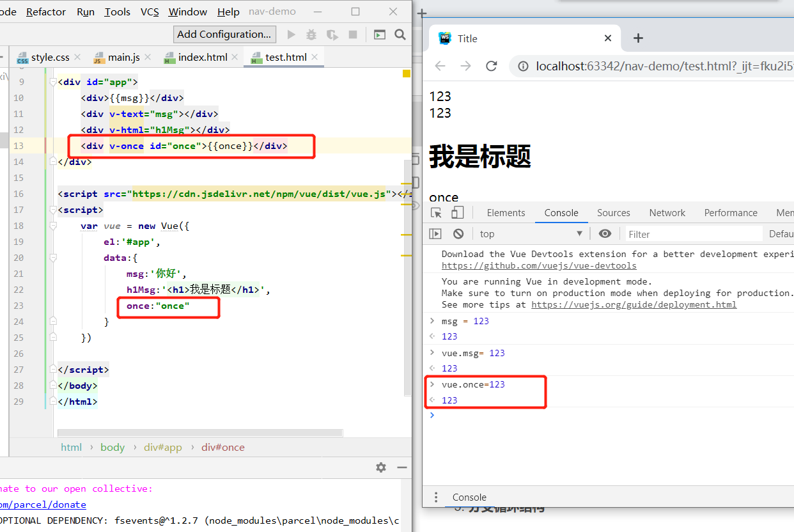Click the Run configuration play icon
794x532 pixels.
[292, 35]
